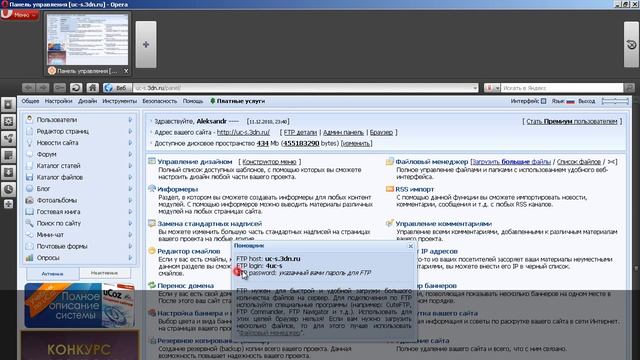Click Стать Премиум пользователем link

(572, 121)
